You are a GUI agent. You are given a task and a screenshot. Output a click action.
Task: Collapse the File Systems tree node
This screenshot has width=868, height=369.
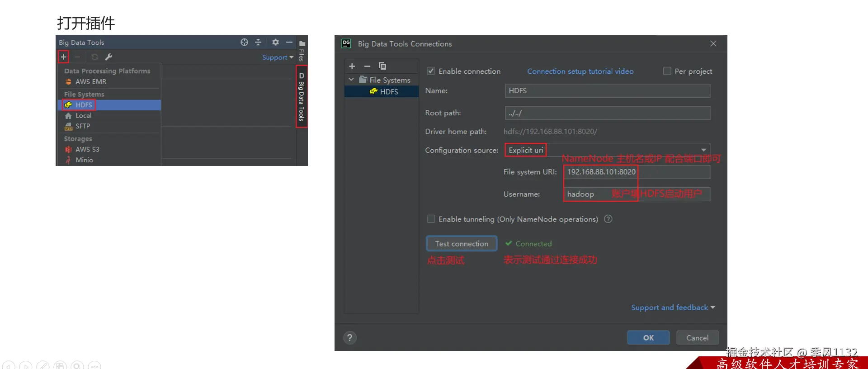351,80
